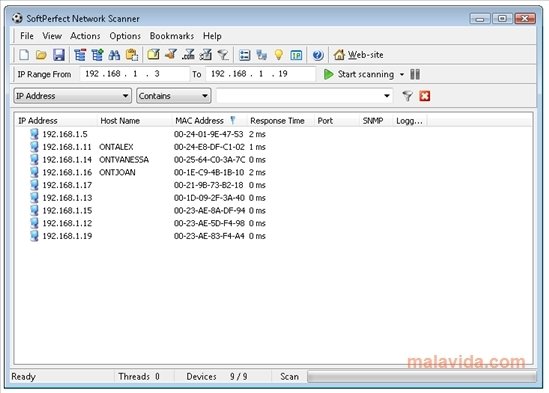Open Find with the binoculars icon
Screen dimensions: 549x393
click(x=114, y=55)
